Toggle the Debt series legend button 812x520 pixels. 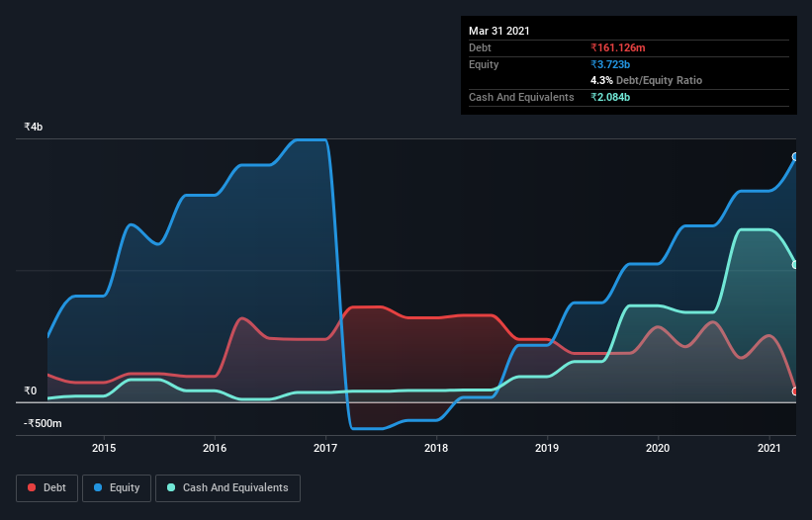coord(47,488)
